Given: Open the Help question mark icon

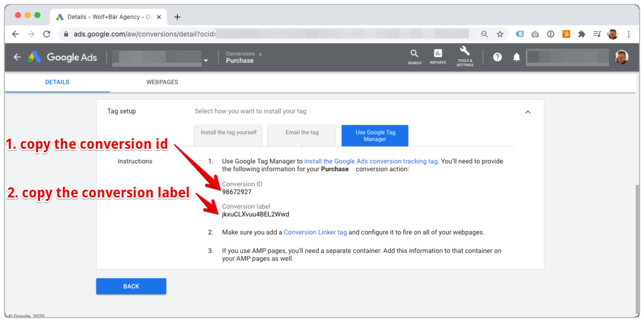Looking at the screenshot, I should pos(497,57).
